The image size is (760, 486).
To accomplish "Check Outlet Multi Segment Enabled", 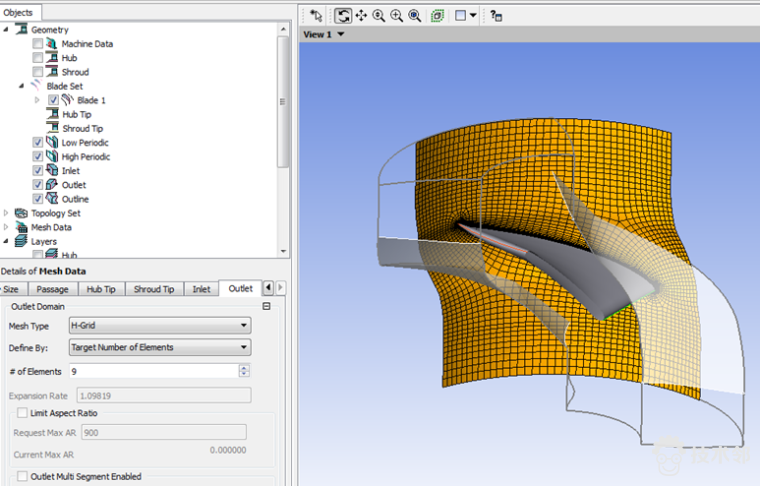I will pos(22,476).
